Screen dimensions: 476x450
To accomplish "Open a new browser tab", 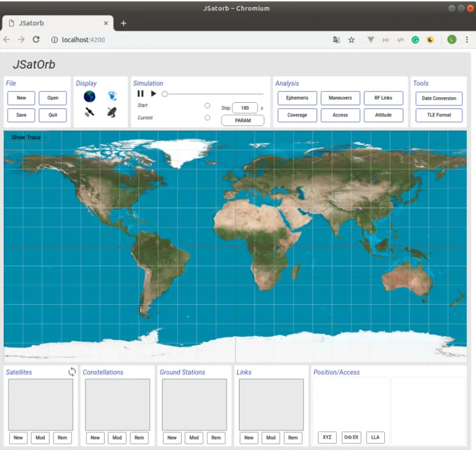I will [124, 23].
